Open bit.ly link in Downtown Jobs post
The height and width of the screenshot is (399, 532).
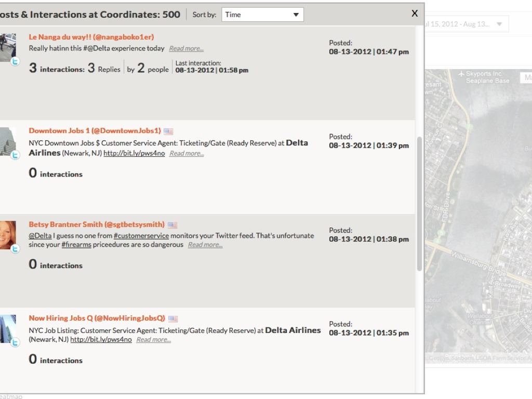(134, 153)
